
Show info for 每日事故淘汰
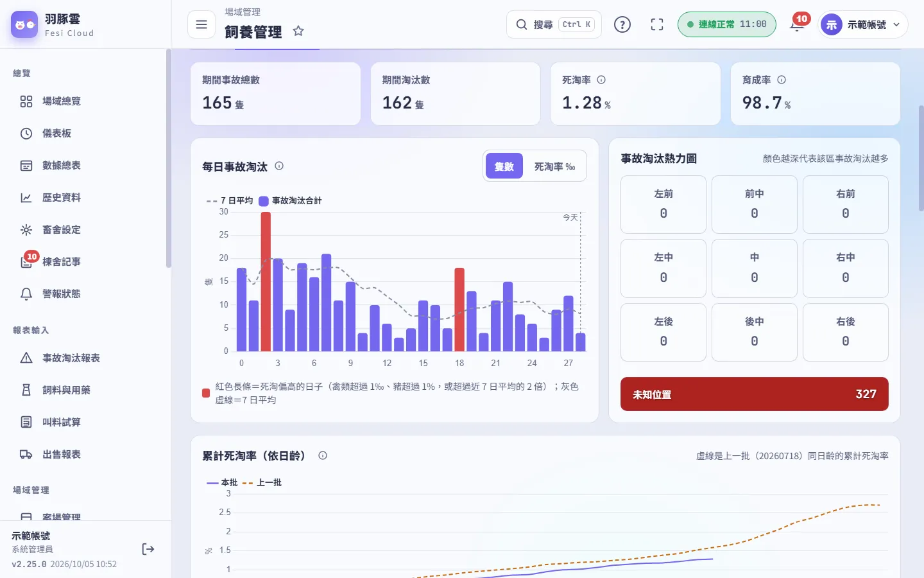click(279, 166)
